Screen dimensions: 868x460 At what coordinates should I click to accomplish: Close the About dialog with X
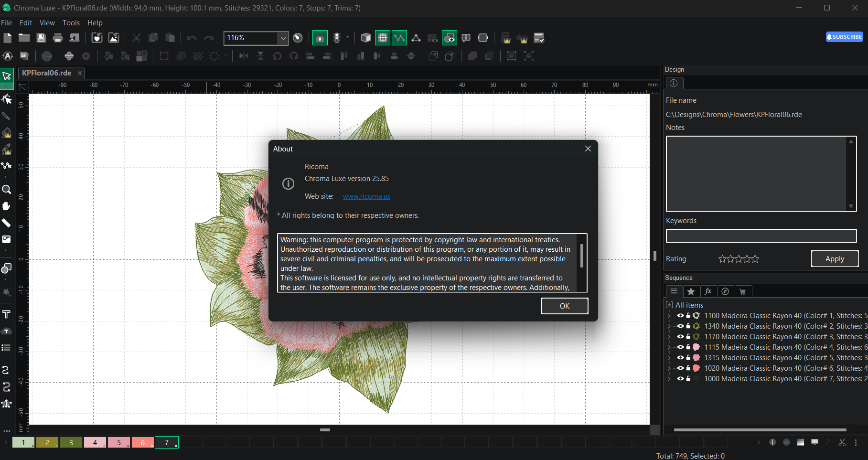coord(588,149)
